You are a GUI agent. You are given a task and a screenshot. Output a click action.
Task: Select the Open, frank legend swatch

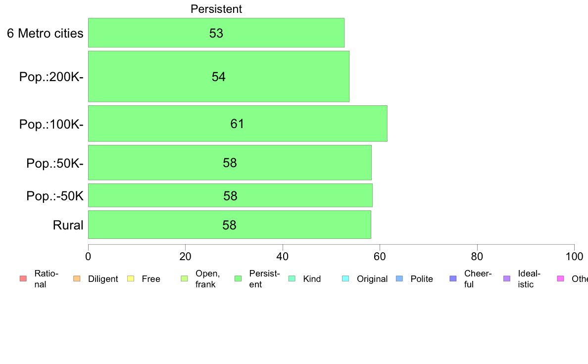coord(184,278)
